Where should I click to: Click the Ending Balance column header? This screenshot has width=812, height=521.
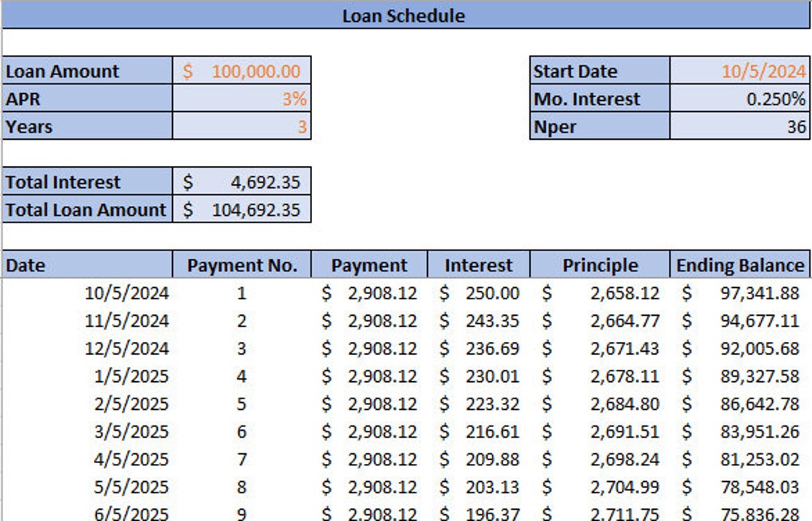(x=740, y=265)
